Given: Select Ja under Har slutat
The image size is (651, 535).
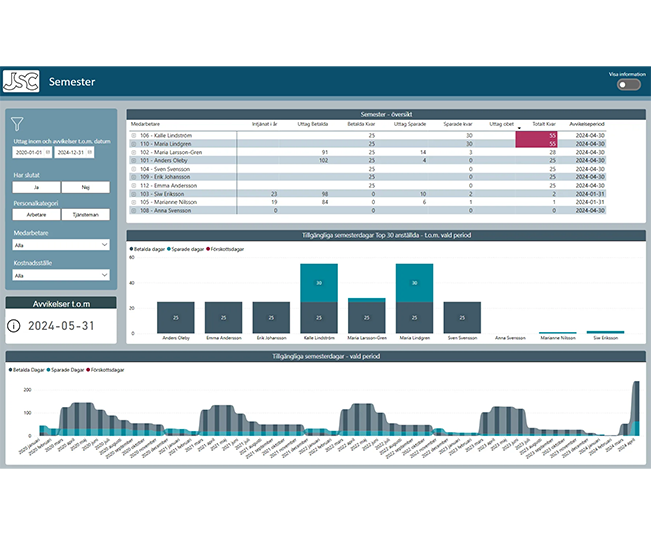Looking at the screenshot, I should click(37, 187).
